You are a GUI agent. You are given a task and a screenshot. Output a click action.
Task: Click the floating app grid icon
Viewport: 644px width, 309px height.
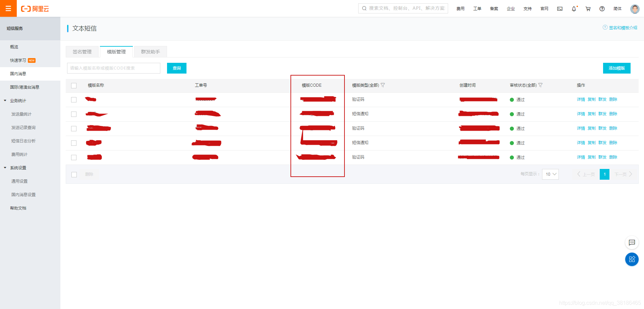point(632,259)
